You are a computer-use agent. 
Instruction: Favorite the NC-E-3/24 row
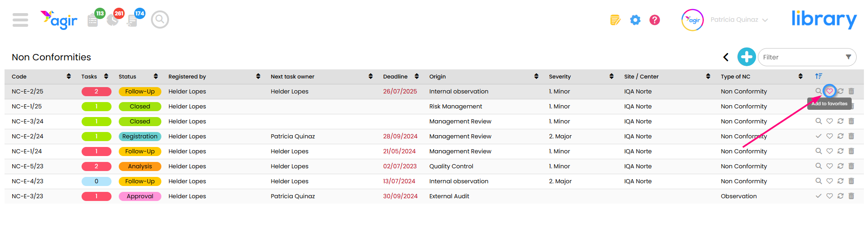point(829,121)
